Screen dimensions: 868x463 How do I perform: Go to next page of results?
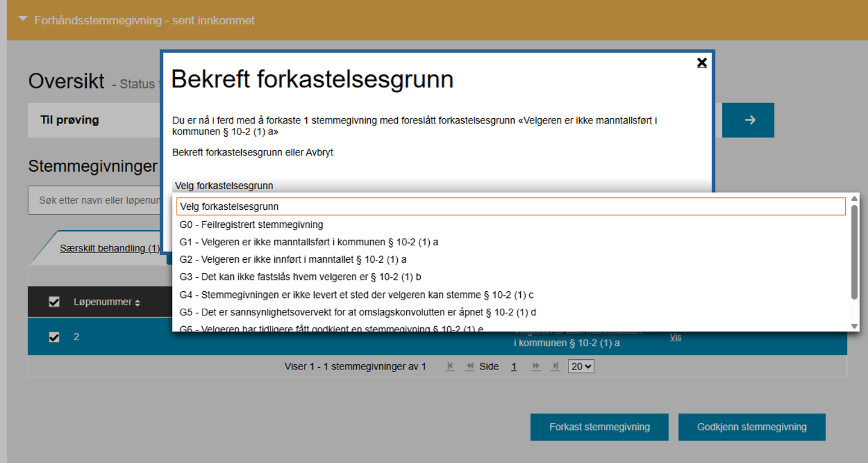point(535,367)
